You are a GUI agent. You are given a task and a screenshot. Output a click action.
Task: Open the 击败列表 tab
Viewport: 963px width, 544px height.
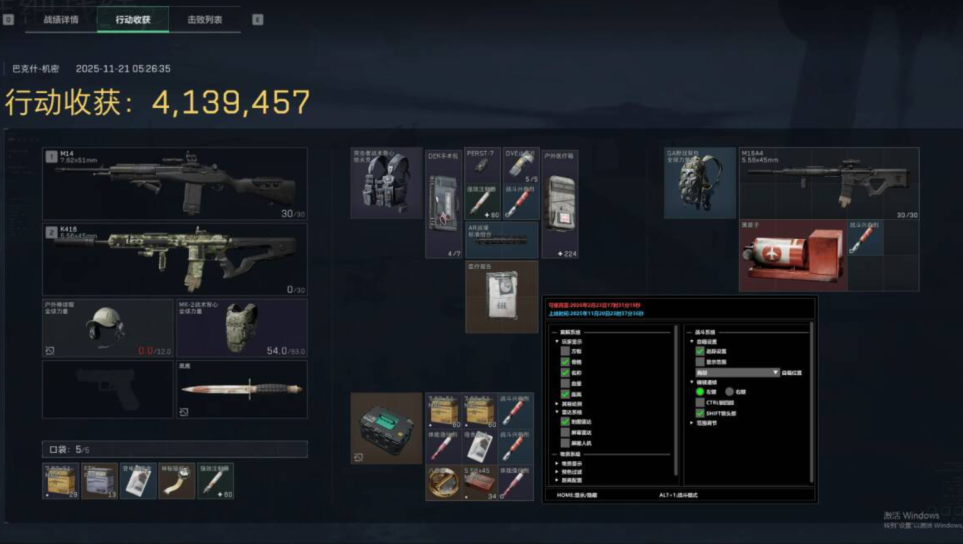205,19
